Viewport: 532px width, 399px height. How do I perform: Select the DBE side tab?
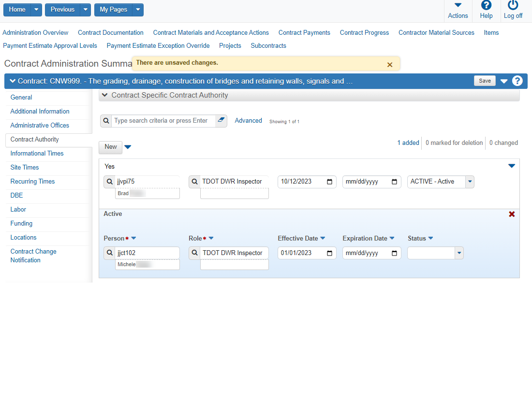tap(16, 196)
